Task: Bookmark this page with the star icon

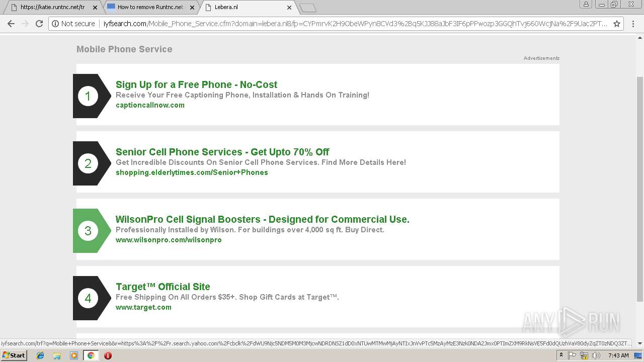Action: pos(617,24)
